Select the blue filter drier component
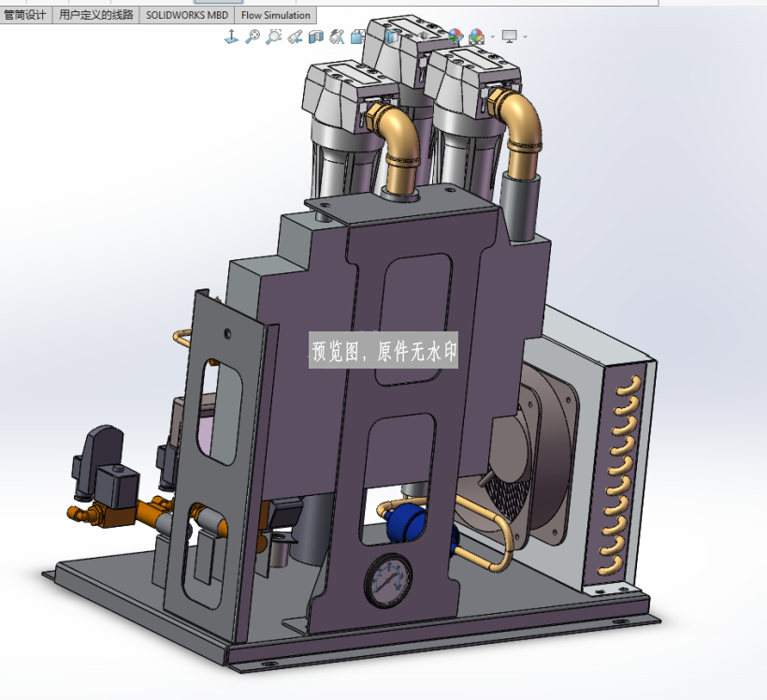This screenshot has width=767, height=700. [x=406, y=523]
